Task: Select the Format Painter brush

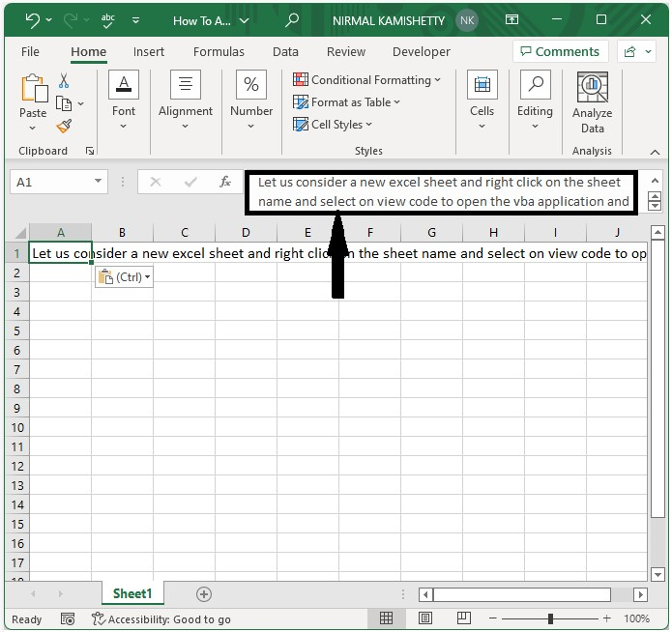Action: [64, 126]
